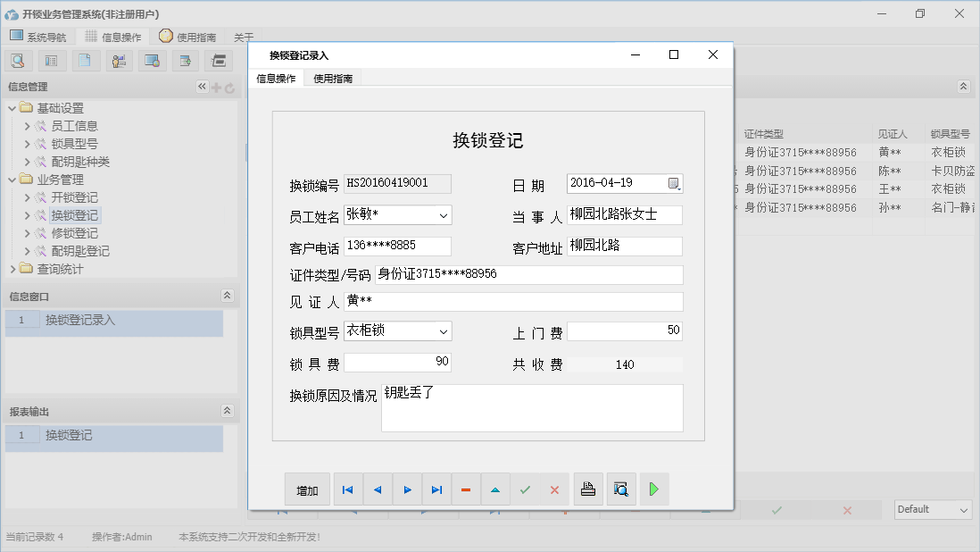Click the green execute arrow in the dialog
The width and height of the screenshot is (980, 552).
pyautogui.click(x=653, y=489)
